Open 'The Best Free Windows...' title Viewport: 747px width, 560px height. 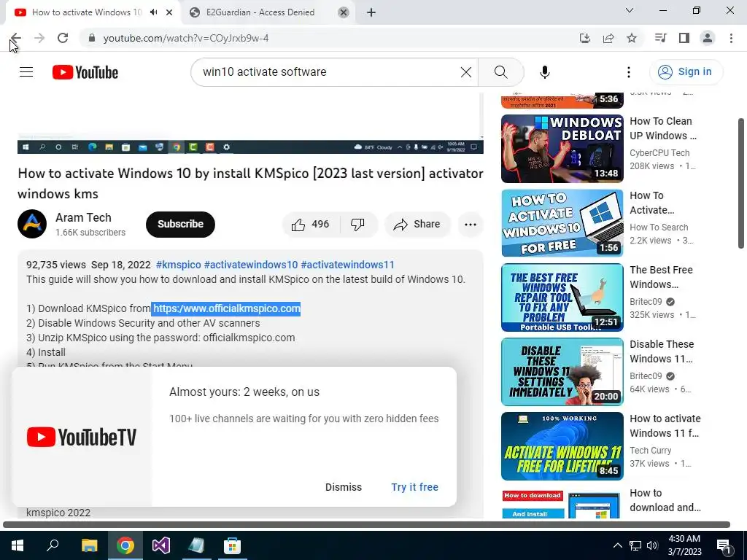tap(661, 277)
